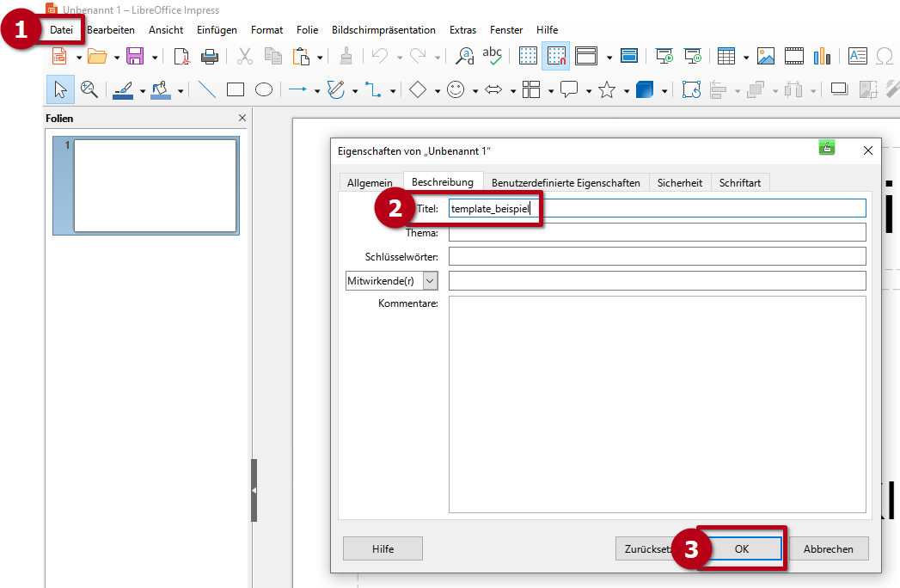900x588 pixels.
Task: Select the Smiley symbol shapes tool
Action: (x=456, y=89)
